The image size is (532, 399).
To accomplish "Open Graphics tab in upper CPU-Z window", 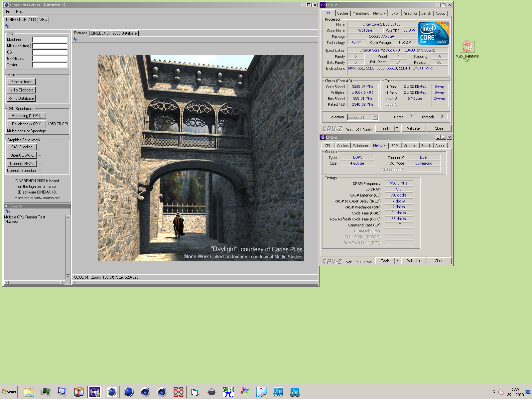I will point(411,13).
